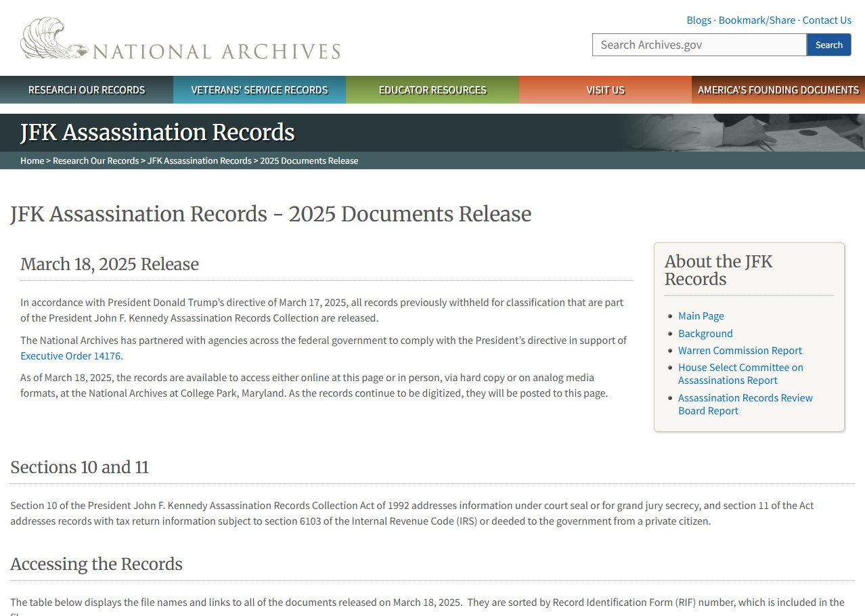Open Assassination Records Review Board Report
The width and height of the screenshot is (865, 616).
pyautogui.click(x=745, y=404)
